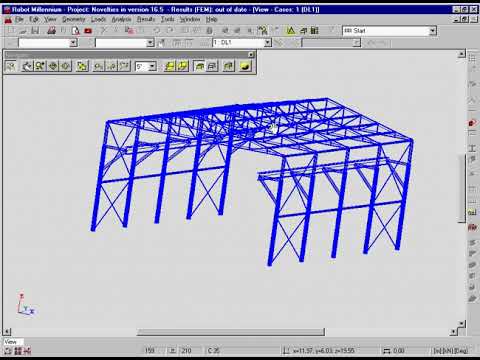
Task: Toggle the pressed 3D view button
Action: pyautogui.click(x=199, y=66)
